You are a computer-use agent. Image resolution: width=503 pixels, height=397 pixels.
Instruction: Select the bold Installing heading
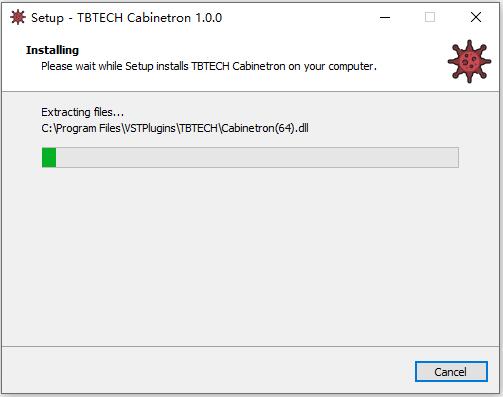pyautogui.click(x=52, y=50)
